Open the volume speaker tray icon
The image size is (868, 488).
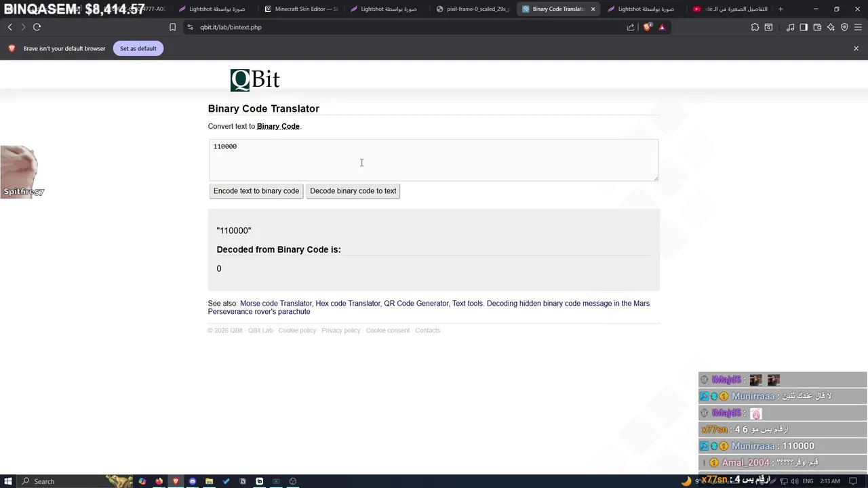coord(794,481)
